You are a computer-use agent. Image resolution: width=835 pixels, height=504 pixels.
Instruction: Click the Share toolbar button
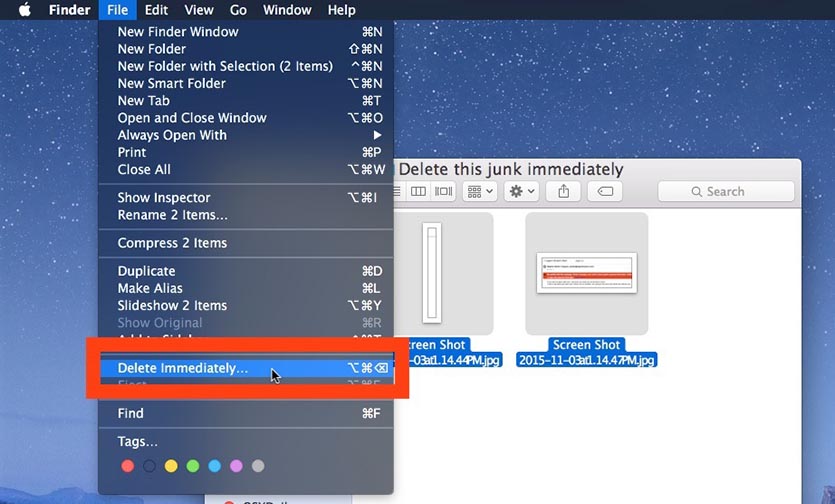[x=563, y=191]
